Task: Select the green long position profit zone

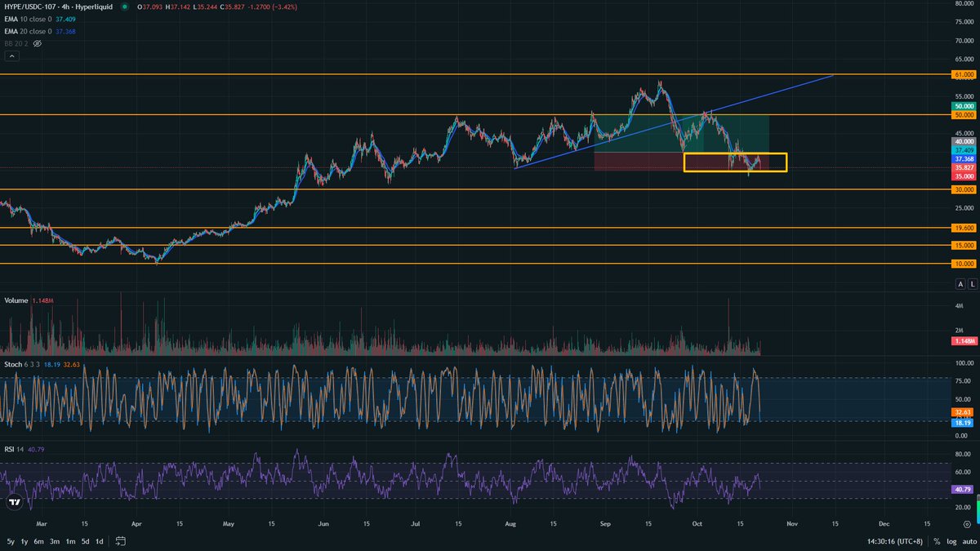Action: pyautogui.click(x=682, y=133)
